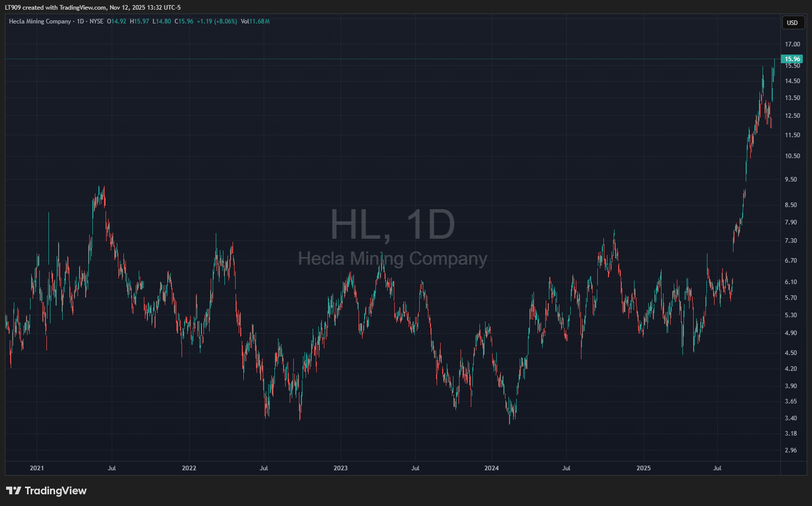The height and width of the screenshot is (506, 812).
Task: Click the 2021 label on time axis
Action: click(37, 468)
